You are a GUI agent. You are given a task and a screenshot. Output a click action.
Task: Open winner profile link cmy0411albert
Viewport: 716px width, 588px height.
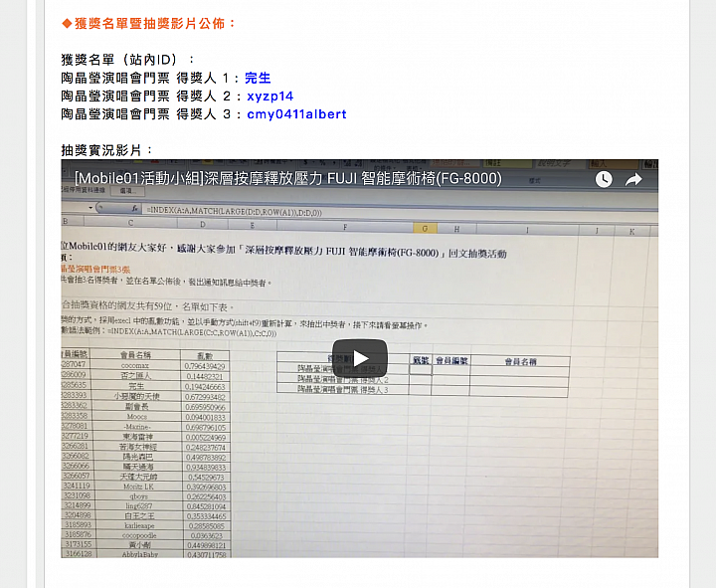[296, 114]
